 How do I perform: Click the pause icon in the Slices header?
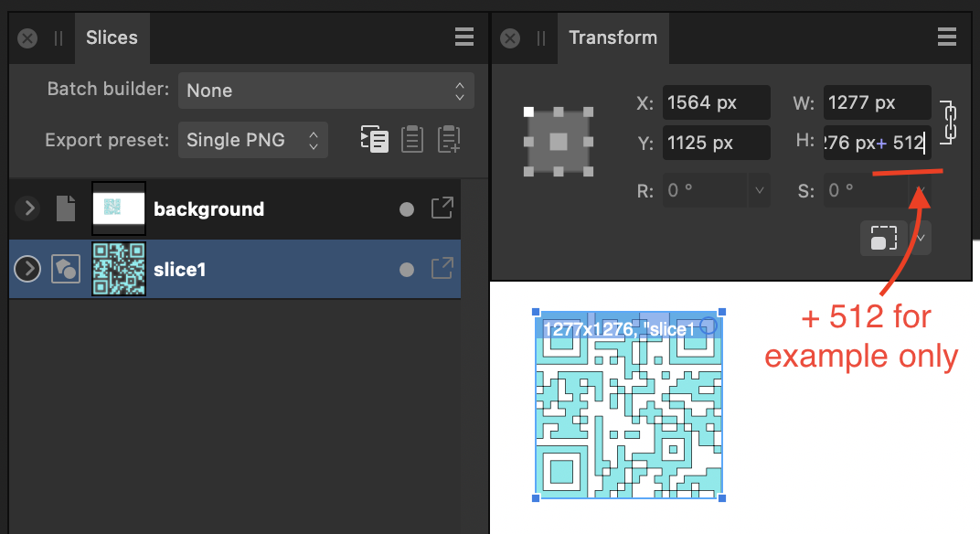coord(57,37)
